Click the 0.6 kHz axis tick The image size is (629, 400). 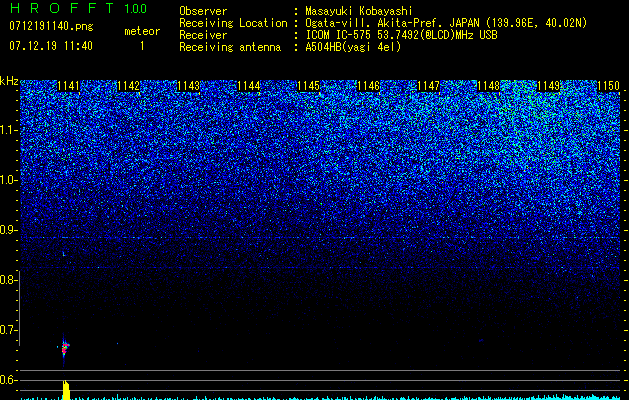coord(9,380)
